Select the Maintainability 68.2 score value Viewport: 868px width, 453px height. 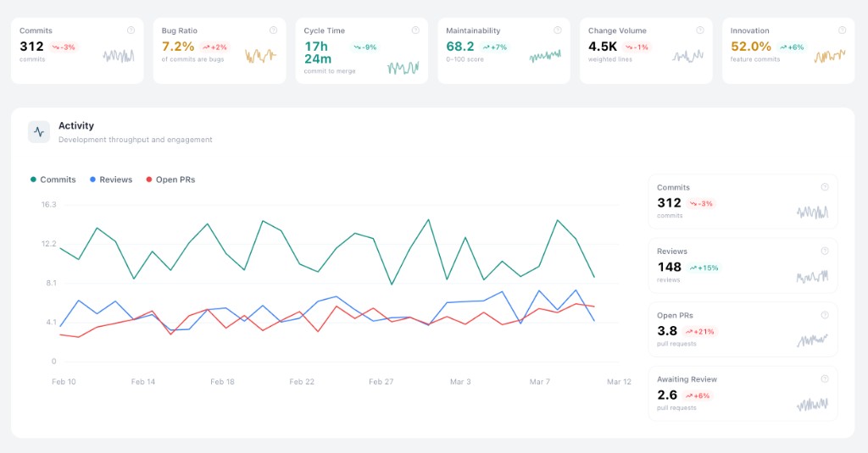(460, 47)
